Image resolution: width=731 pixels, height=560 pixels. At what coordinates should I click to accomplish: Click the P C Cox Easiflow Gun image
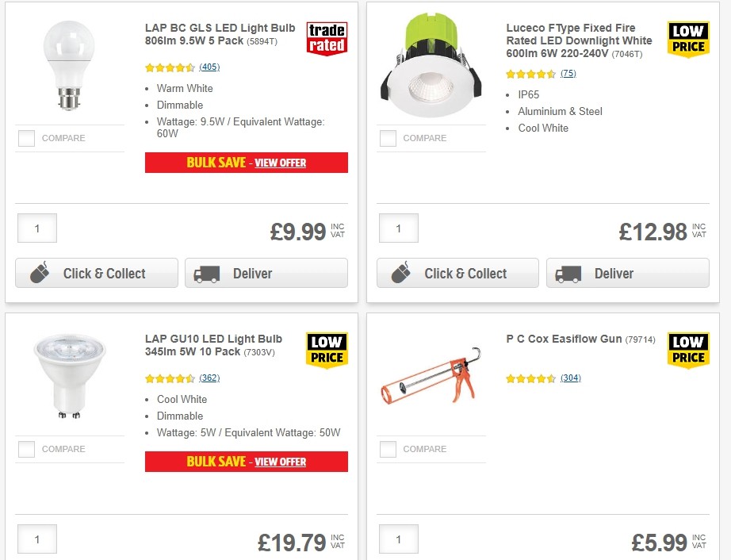[431, 378]
